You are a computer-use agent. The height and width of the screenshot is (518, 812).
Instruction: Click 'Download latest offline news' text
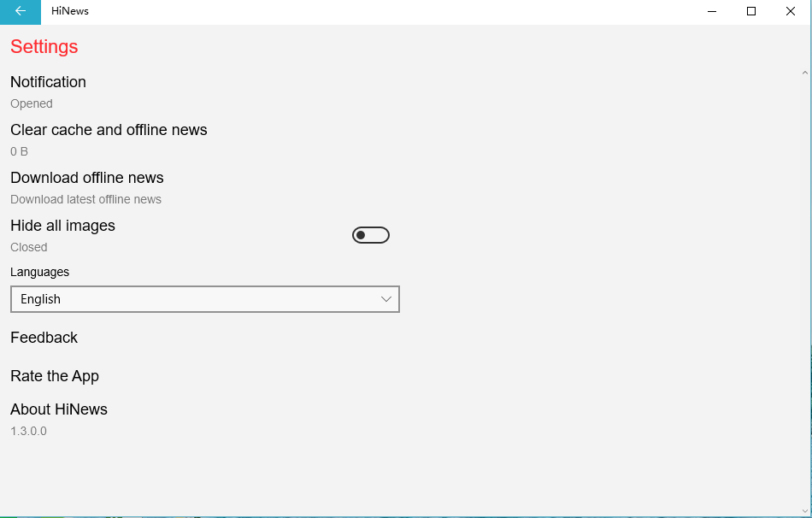pos(86,199)
